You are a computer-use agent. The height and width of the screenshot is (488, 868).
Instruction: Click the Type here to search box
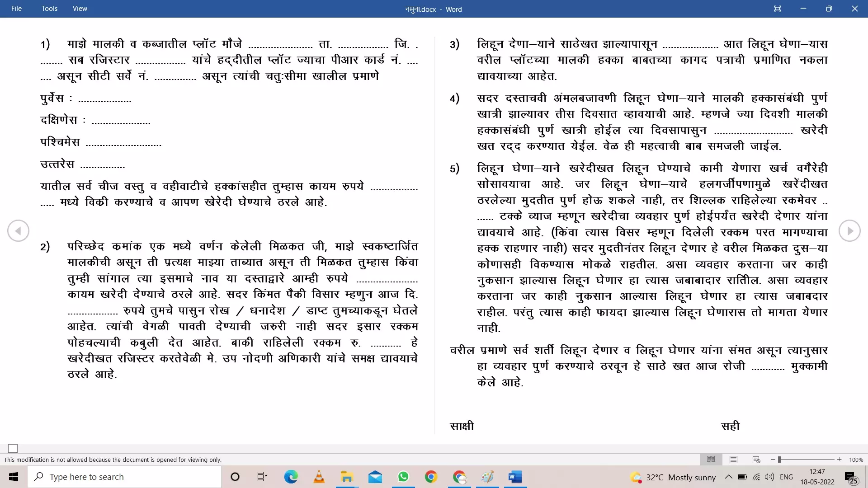coord(125,477)
